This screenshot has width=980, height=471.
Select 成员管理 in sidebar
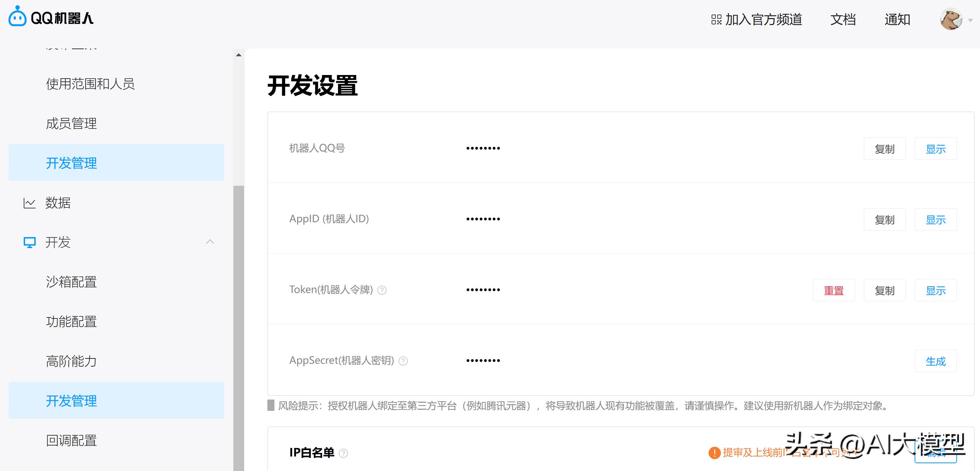pos(71,124)
